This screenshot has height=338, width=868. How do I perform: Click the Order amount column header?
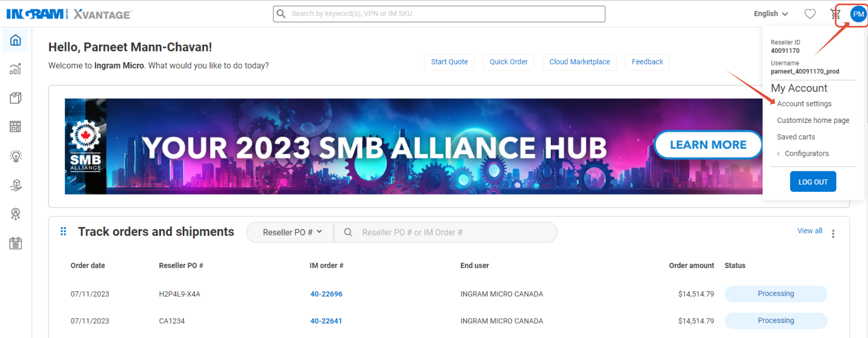691,265
